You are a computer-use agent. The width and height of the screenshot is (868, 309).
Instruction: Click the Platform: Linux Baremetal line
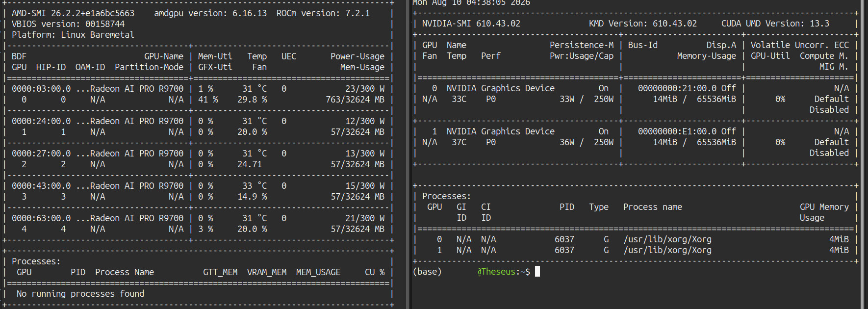[x=73, y=35]
